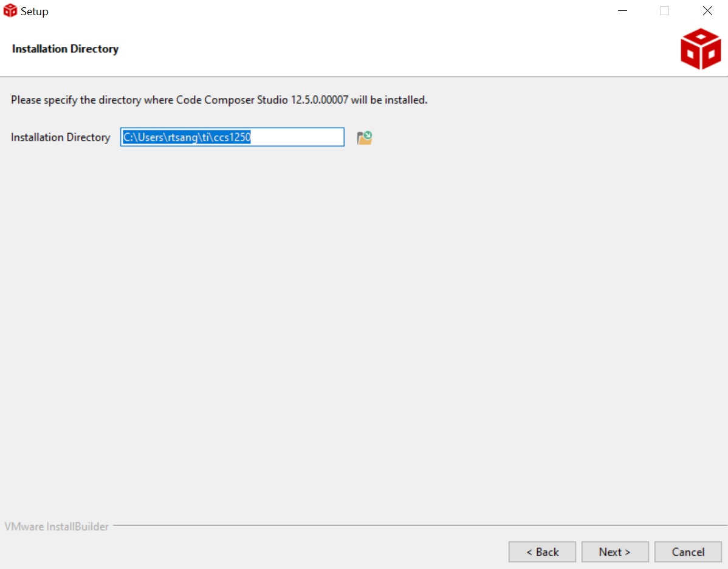The height and width of the screenshot is (569, 728).
Task: Cancel the Code Composer Studio installation
Action: click(688, 551)
